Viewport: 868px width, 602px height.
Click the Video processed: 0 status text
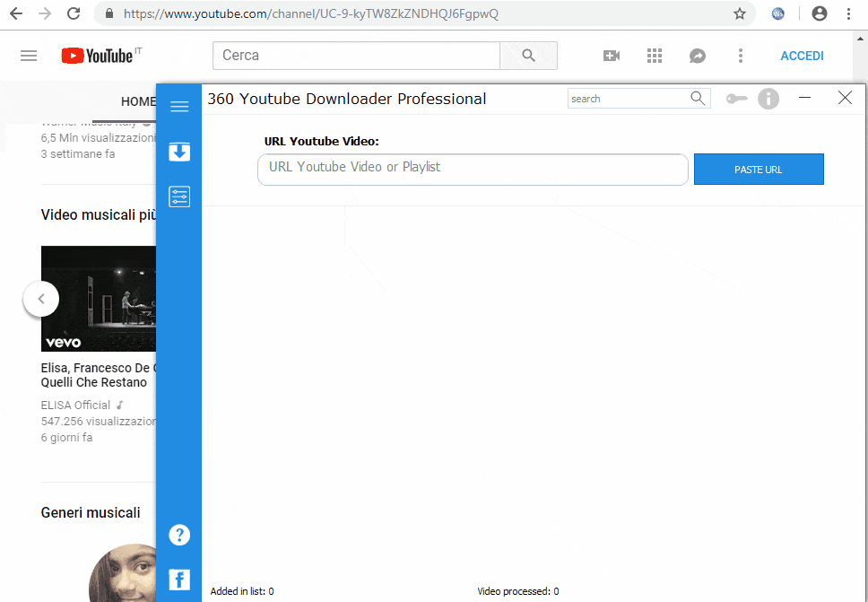(518, 591)
